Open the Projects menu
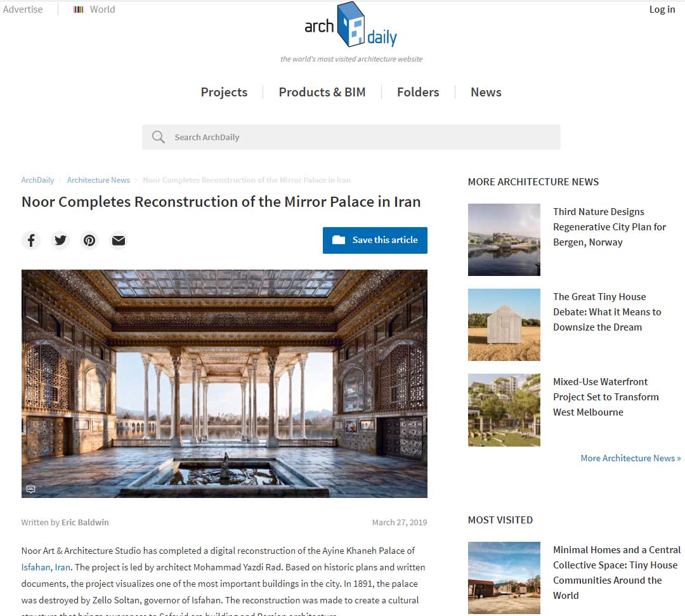685x616 pixels. tap(224, 92)
